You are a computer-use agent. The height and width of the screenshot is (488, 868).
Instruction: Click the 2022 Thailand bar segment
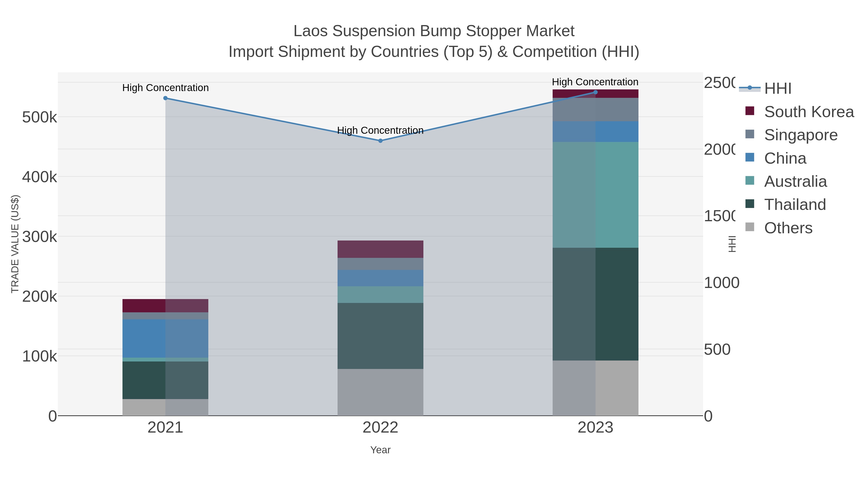coord(380,336)
